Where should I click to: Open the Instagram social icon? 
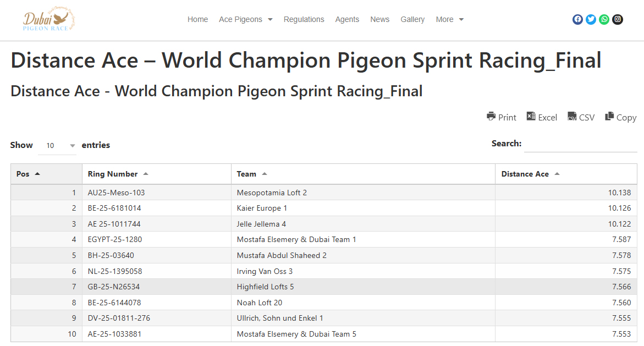click(x=618, y=19)
